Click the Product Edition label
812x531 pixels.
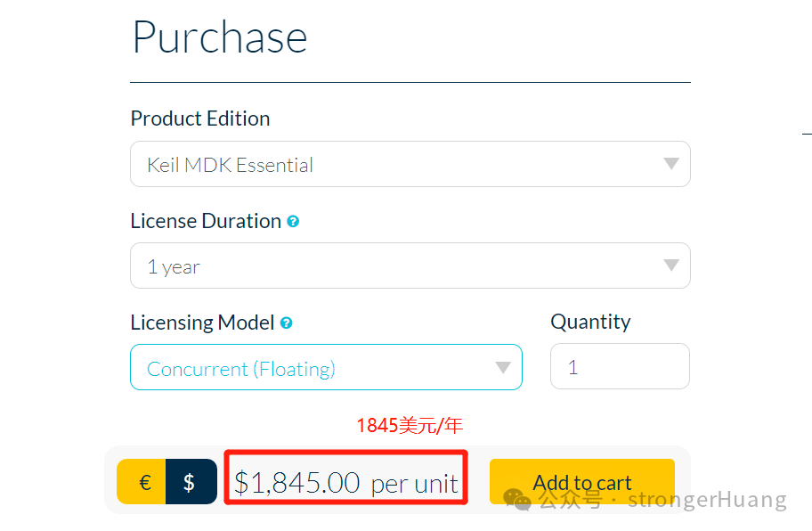point(200,118)
